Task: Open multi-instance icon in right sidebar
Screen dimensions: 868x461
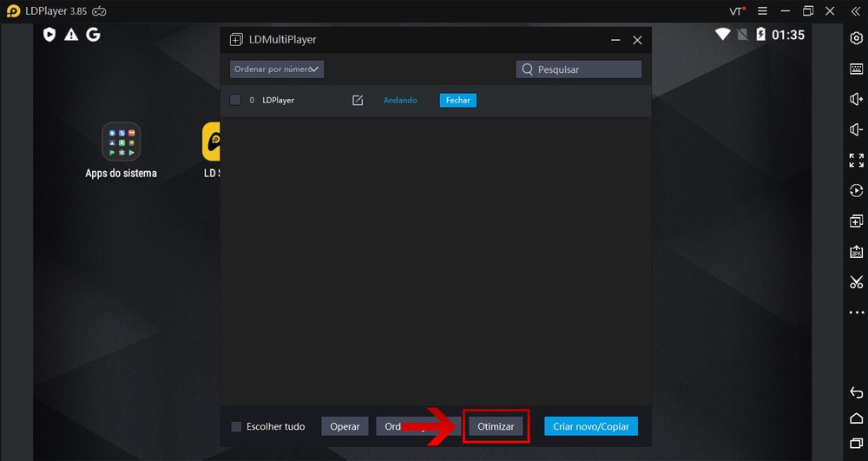Action: (856, 221)
